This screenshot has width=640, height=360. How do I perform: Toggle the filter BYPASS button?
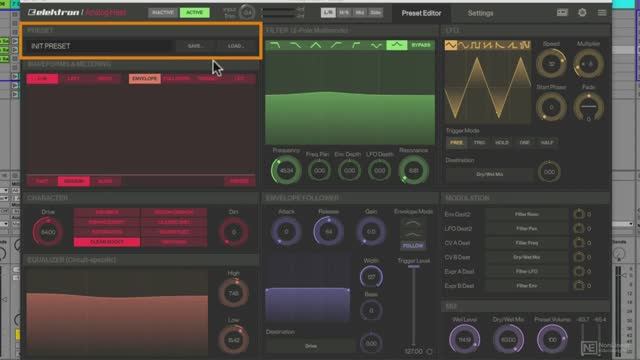421,45
